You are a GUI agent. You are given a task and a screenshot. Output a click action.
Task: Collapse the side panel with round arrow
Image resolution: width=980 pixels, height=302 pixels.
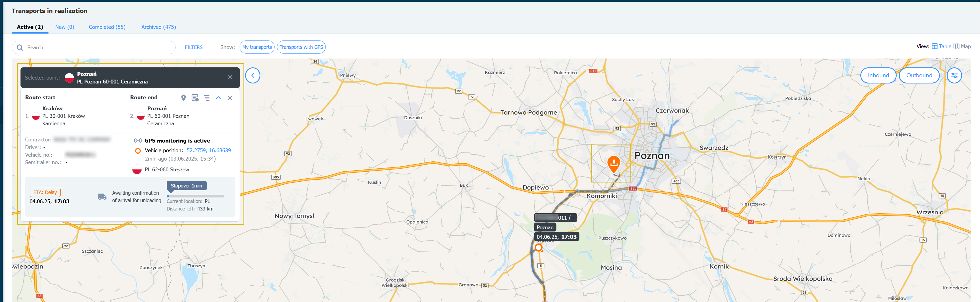pyautogui.click(x=253, y=75)
